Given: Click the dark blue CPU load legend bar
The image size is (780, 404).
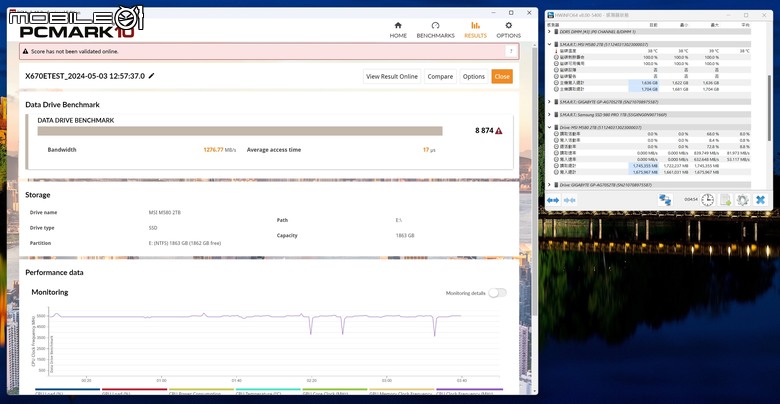Looking at the screenshot, I should [67, 390].
